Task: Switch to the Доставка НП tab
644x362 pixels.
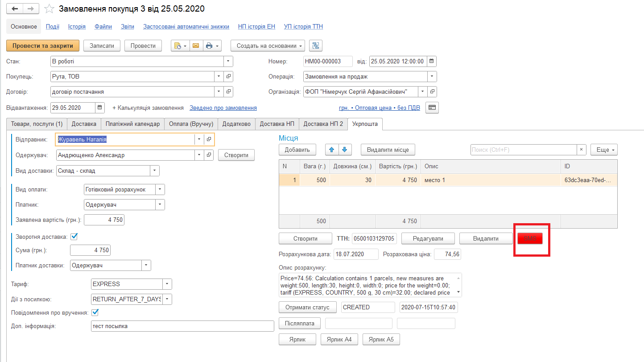Action: point(277,124)
